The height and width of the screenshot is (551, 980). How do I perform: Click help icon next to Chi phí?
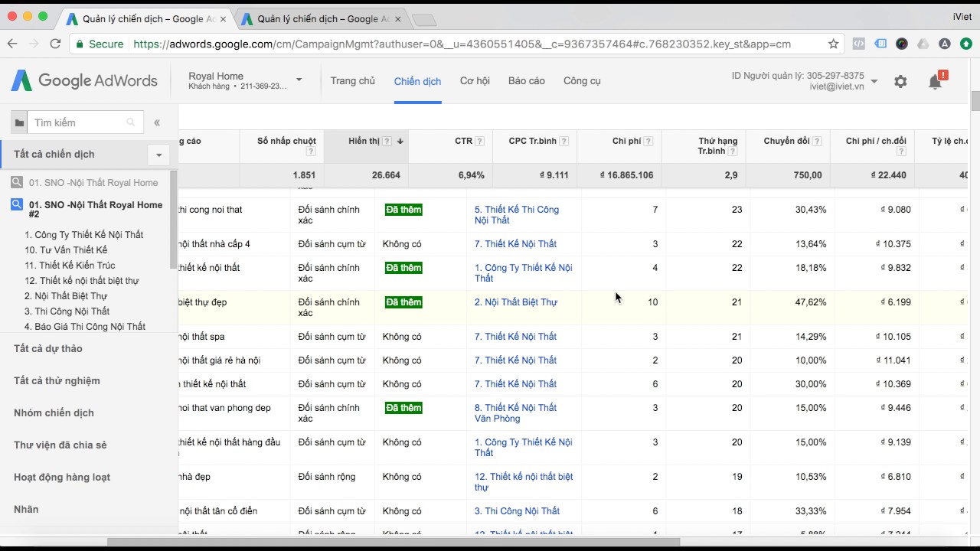[648, 141]
